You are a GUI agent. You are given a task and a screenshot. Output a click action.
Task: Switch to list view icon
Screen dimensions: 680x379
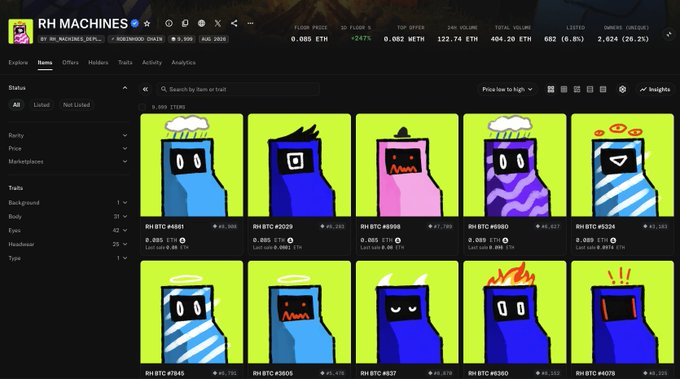click(x=590, y=89)
